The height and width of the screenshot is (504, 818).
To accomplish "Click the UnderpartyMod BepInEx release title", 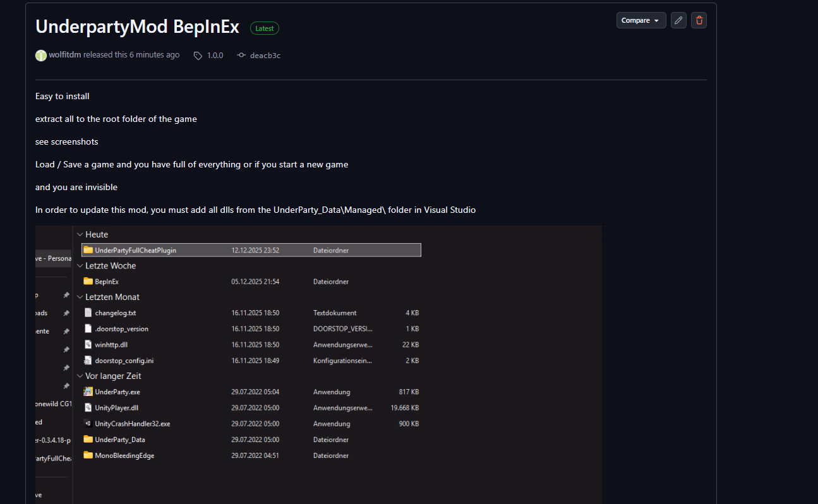I will click(137, 27).
